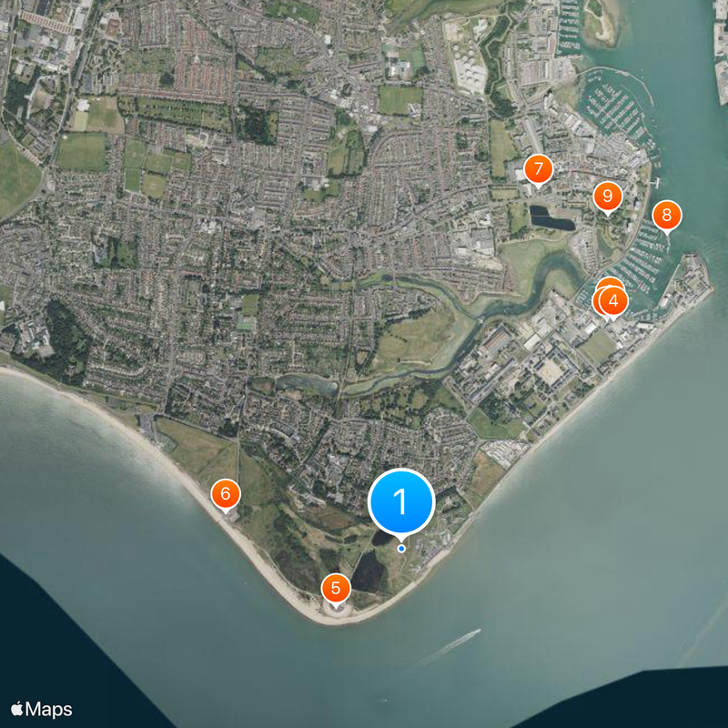Click the white oil storage tanks
This screenshot has height=728, width=728.
[467, 65]
